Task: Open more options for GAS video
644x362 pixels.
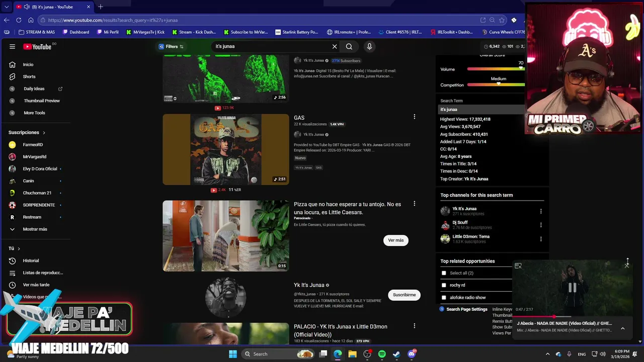Action: tap(414, 117)
